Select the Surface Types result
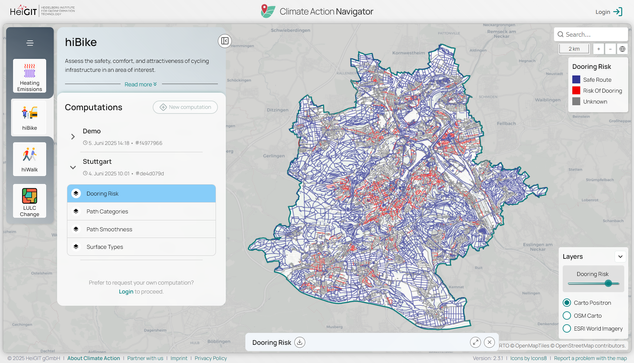 pos(141,247)
